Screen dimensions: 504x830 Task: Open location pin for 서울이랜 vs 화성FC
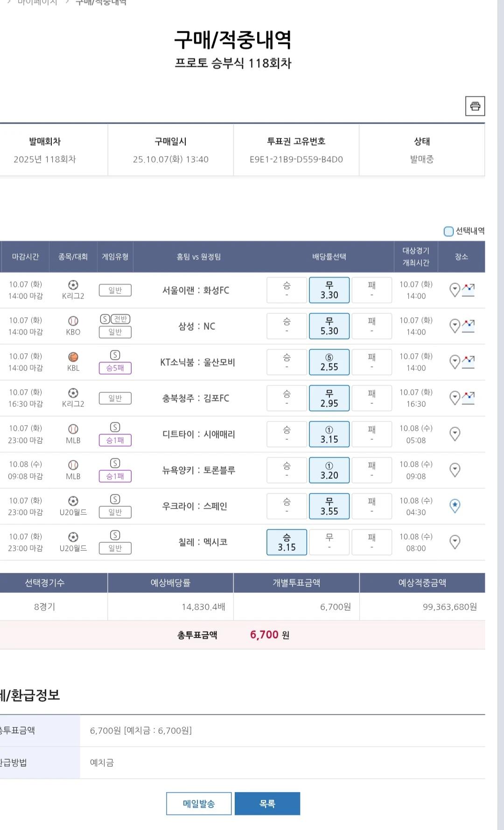click(455, 290)
